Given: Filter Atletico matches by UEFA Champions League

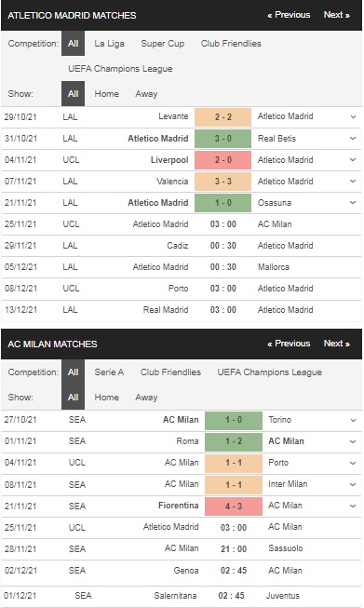Looking at the screenshot, I should (120, 69).
